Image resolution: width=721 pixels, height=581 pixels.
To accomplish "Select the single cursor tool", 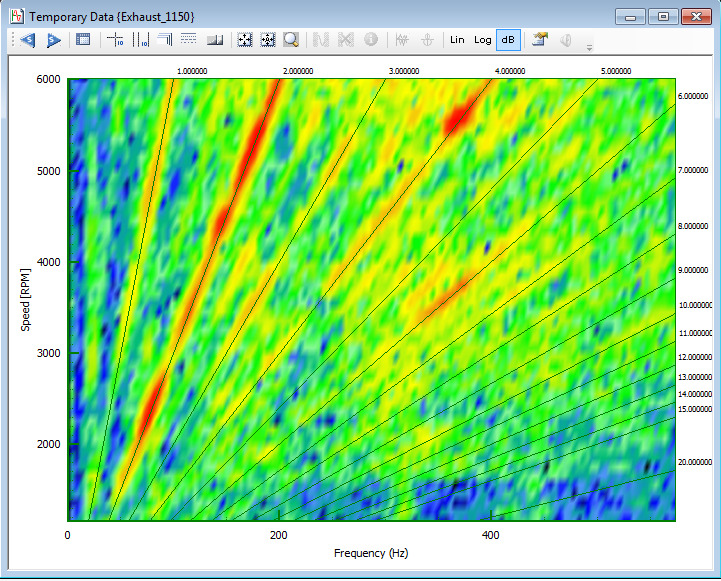I will coord(115,40).
